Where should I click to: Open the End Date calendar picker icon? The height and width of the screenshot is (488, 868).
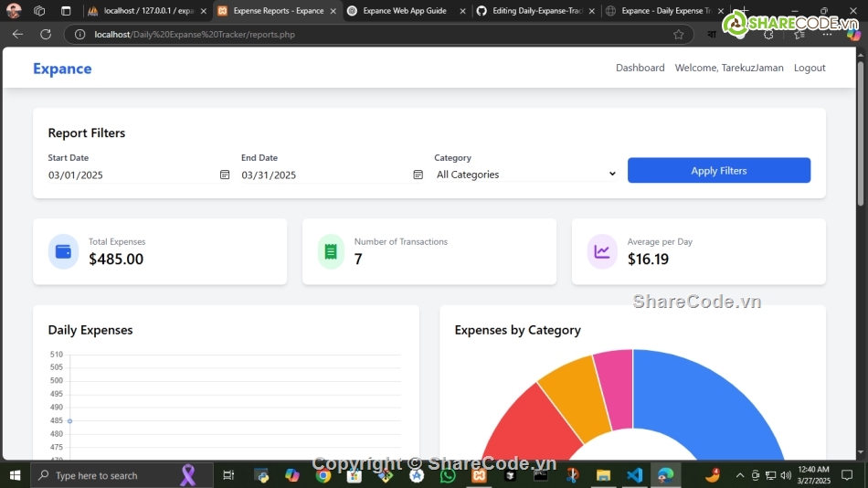point(418,175)
